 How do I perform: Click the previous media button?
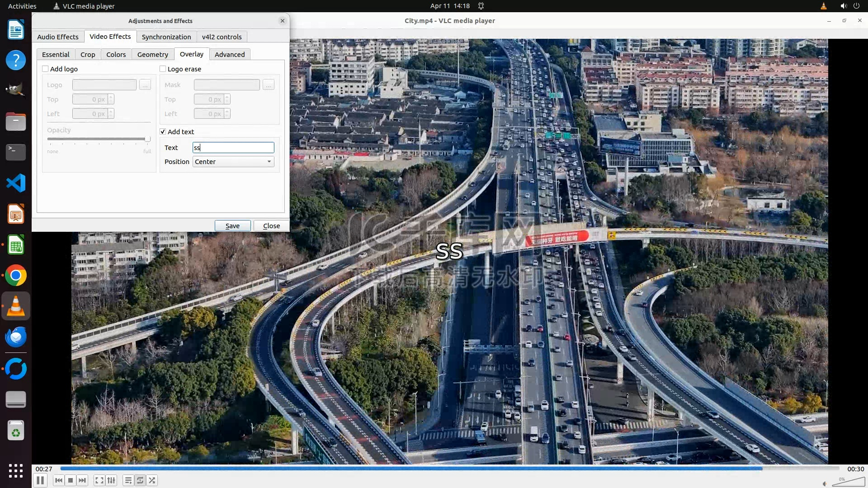click(58, 480)
